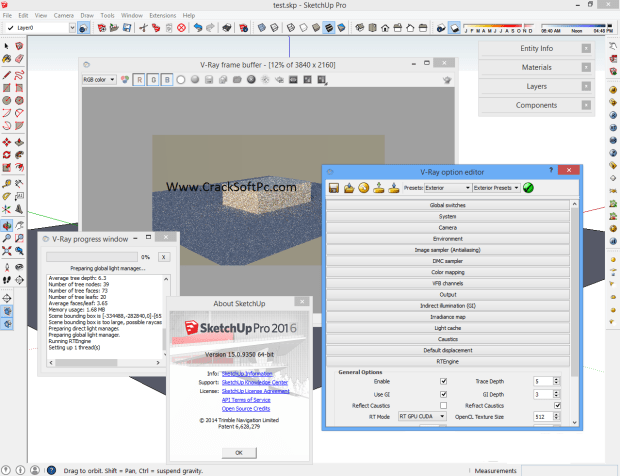Toggle the Refract Caustics checkbox
The height and width of the screenshot is (476, 620).
point(557,405)
